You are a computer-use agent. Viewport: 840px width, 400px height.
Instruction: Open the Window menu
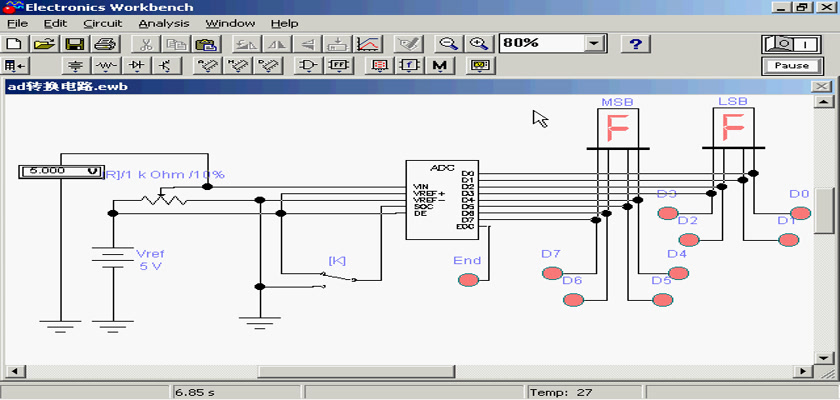pyautogui.click(x=230, y=24)
